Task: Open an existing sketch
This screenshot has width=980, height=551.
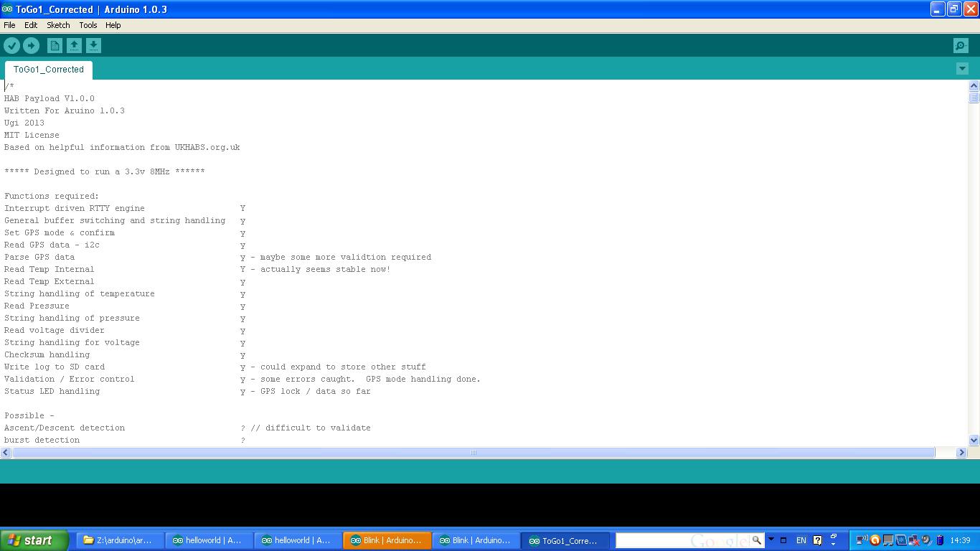Action: [75, 45]
